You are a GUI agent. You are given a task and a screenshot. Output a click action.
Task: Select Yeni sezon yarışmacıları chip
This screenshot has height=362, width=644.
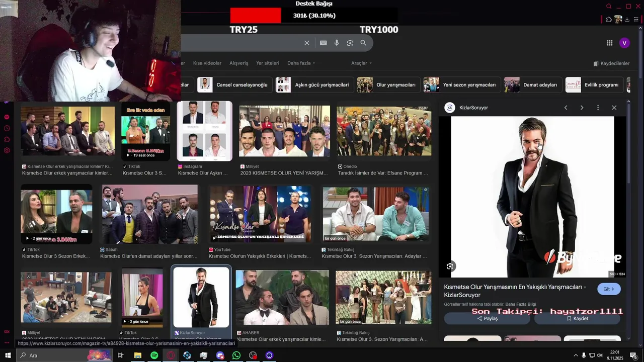(462, 85)
